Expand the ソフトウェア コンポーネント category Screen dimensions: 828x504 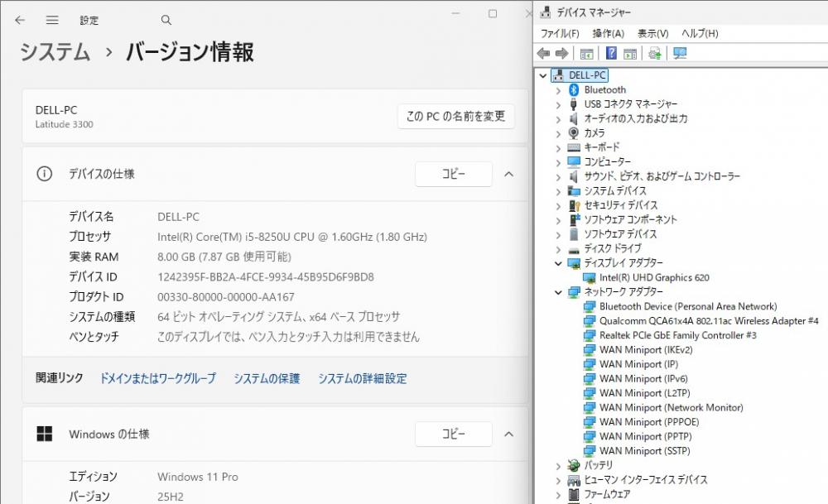(x=558, y=220)
